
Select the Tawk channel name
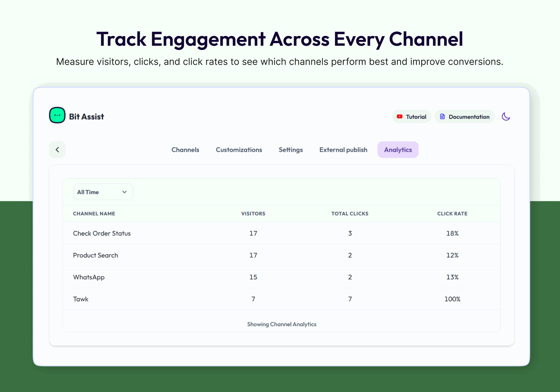click(x=81, y=299)
